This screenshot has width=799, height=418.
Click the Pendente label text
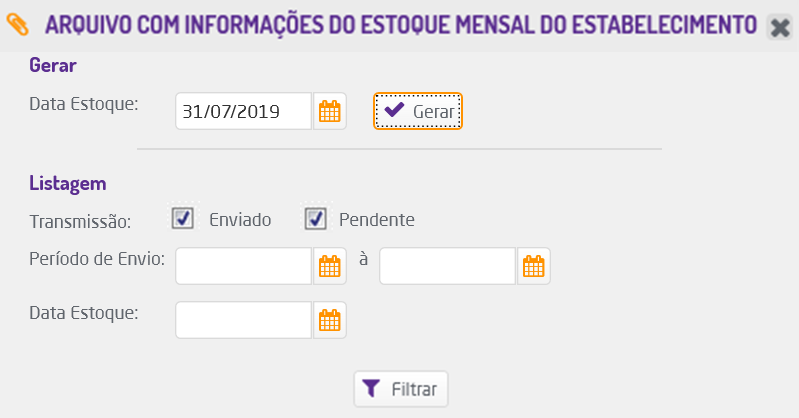pos(377,219)
